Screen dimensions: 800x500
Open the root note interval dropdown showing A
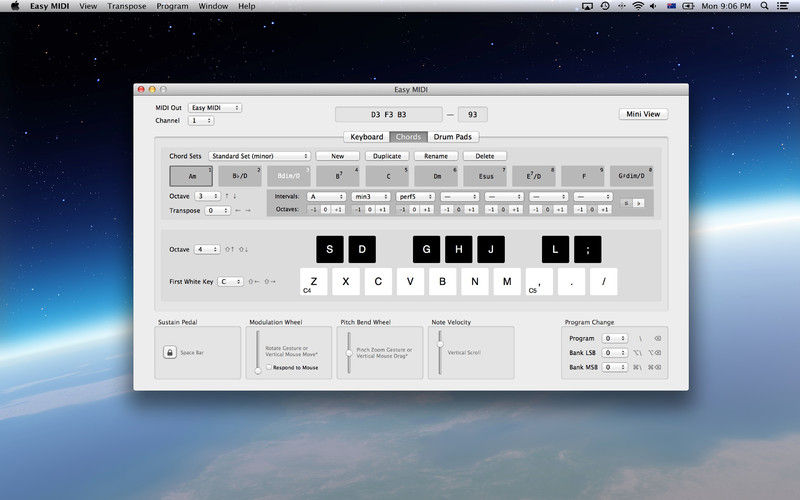[x=327, y=196]
